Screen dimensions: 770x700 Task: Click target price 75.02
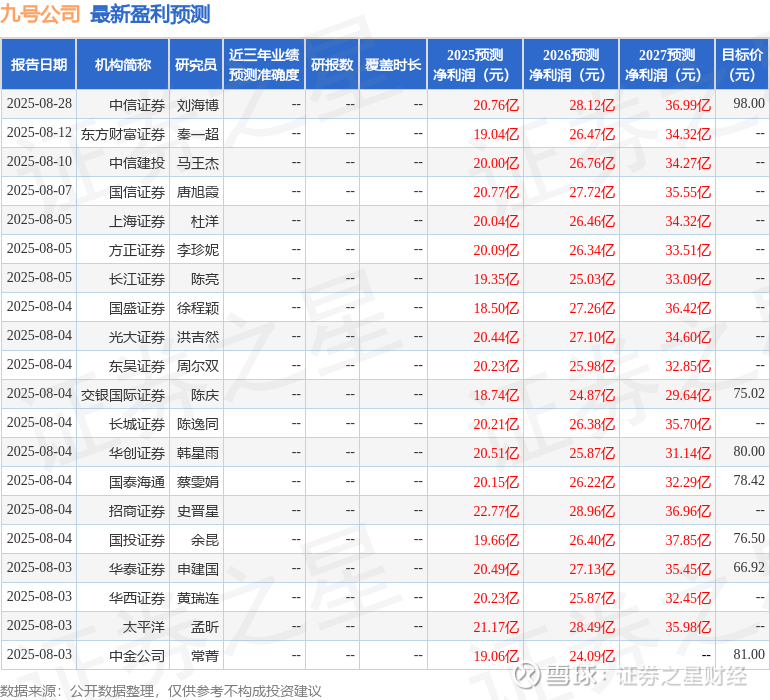coord(749,393)
